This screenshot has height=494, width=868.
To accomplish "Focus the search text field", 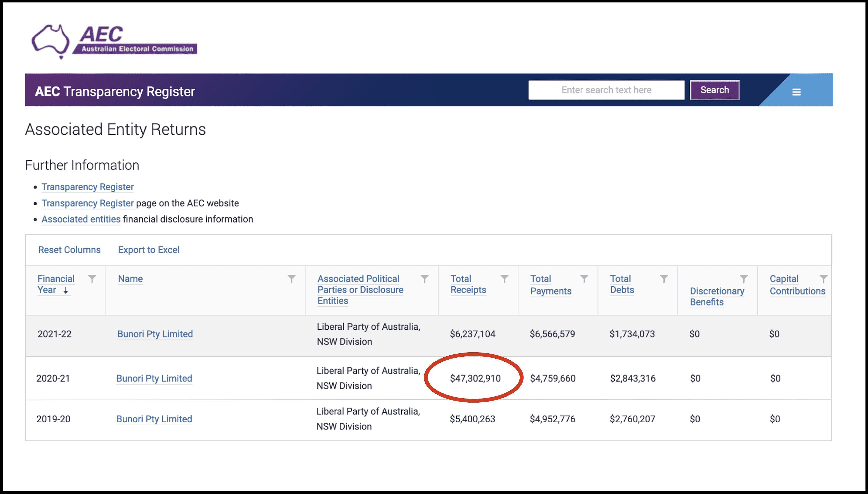I will point(606,90).
